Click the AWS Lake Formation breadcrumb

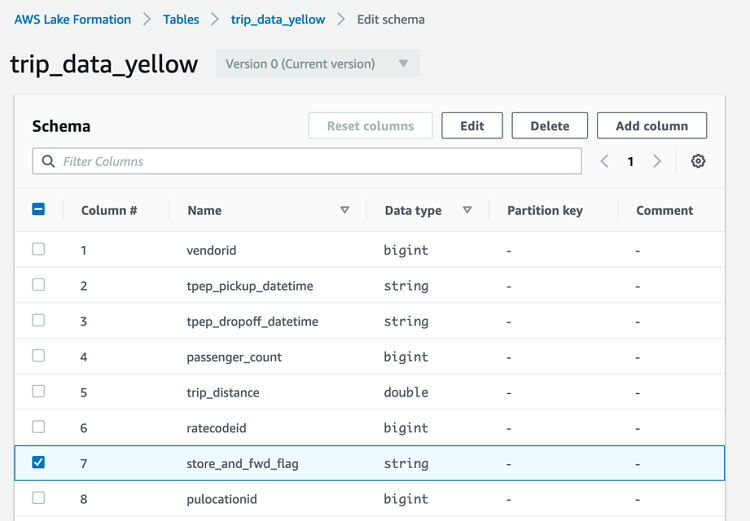73,19
